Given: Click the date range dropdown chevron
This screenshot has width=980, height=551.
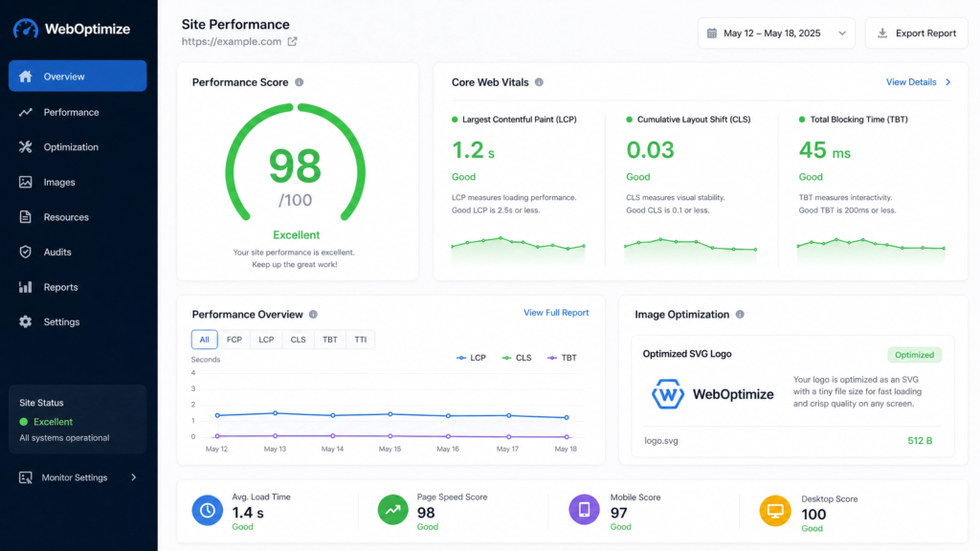Looking at the screenshot, I should point(842,33).
